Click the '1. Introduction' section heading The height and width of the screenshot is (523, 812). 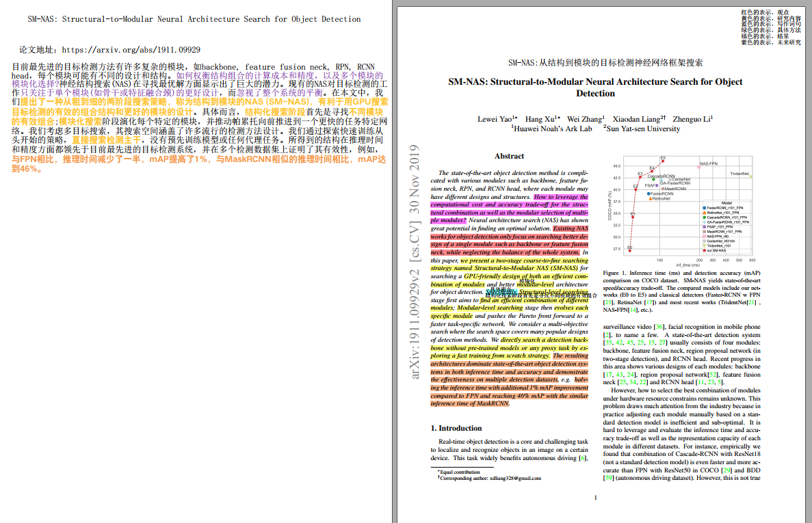coord(456,429)
